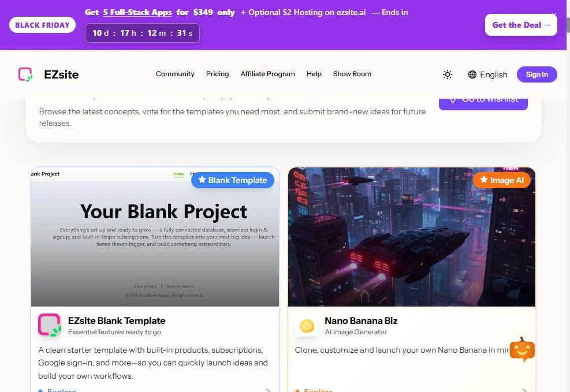Click the EZsite brand name text

point(61,74)
